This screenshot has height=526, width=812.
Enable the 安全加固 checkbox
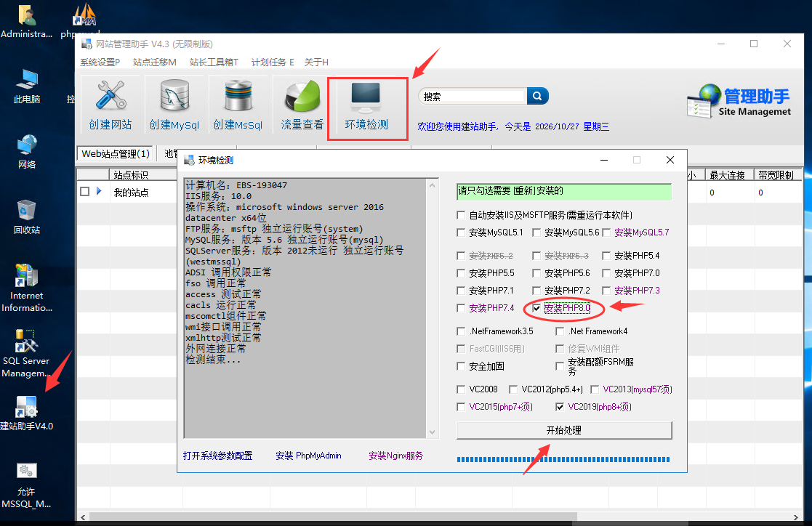pyautogui.click(x=461, y=366)
